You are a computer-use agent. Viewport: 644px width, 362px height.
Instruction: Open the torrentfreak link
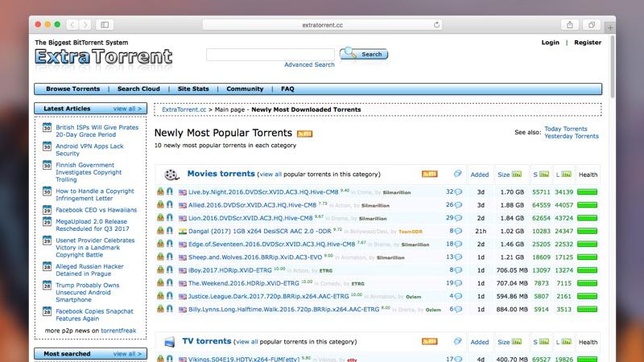click(118, 331)
